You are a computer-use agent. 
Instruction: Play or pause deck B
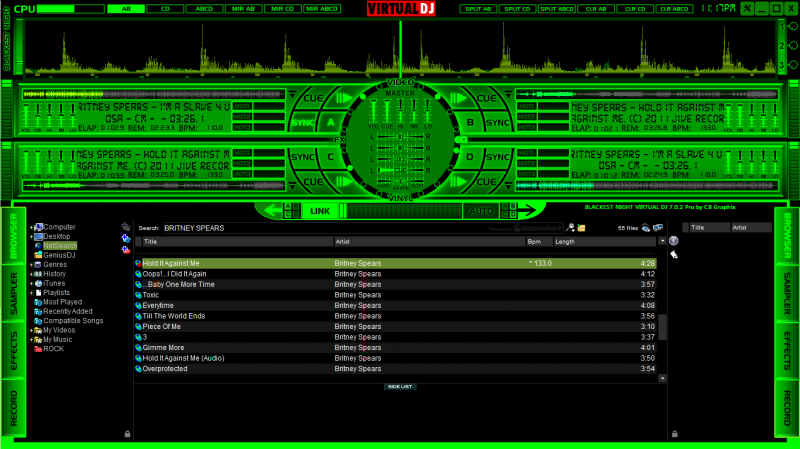458,98
